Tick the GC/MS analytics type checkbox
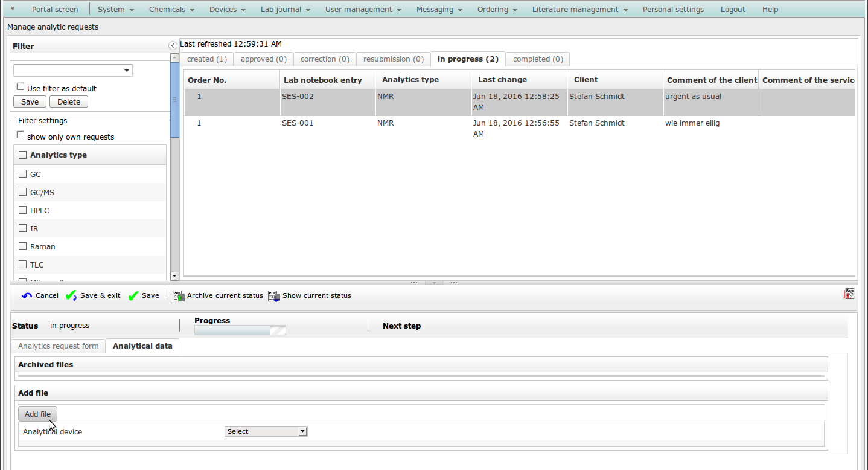Viewport: 868px width, 470px height. [x=23, y=192]
